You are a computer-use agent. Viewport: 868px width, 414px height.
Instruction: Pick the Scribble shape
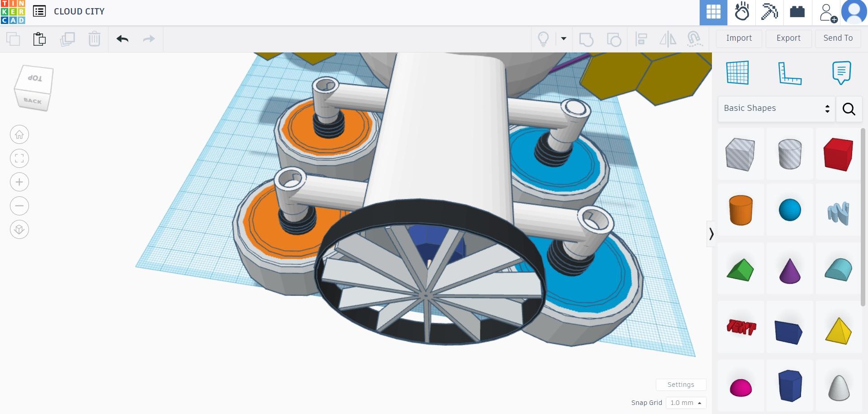click(x=838, y=213)
